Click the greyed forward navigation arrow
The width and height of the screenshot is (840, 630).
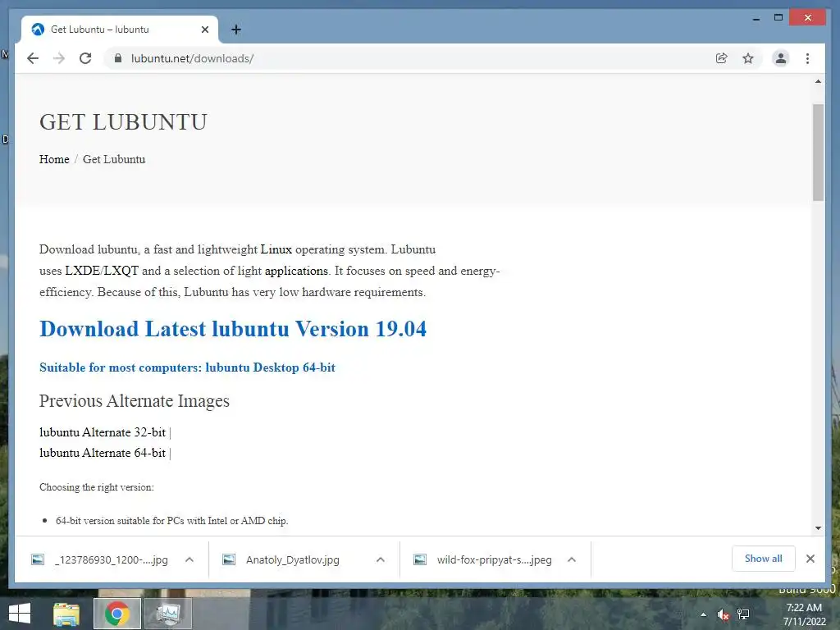tap(59, 58)
